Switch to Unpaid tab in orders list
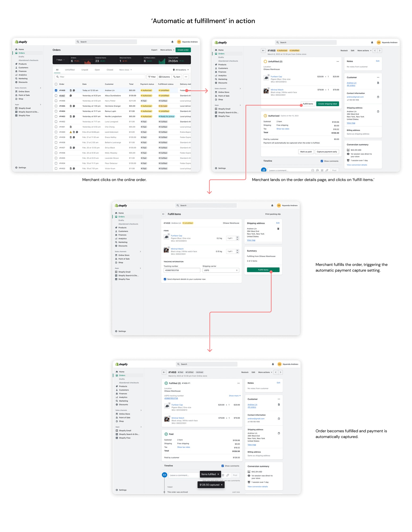 (x=85, y=70)
